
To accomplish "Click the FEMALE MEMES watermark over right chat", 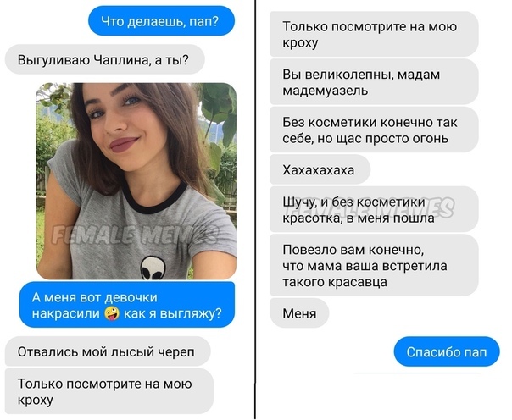I will [x=369, y=207].
